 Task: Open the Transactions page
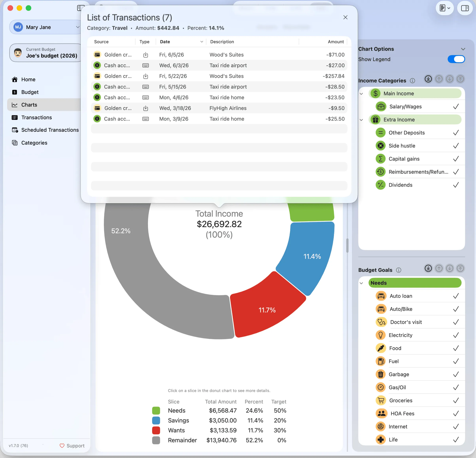32,117
